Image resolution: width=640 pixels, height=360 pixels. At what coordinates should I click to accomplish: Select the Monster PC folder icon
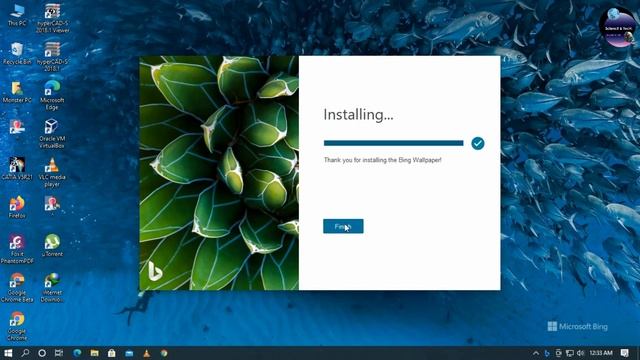tap(17, 92)
